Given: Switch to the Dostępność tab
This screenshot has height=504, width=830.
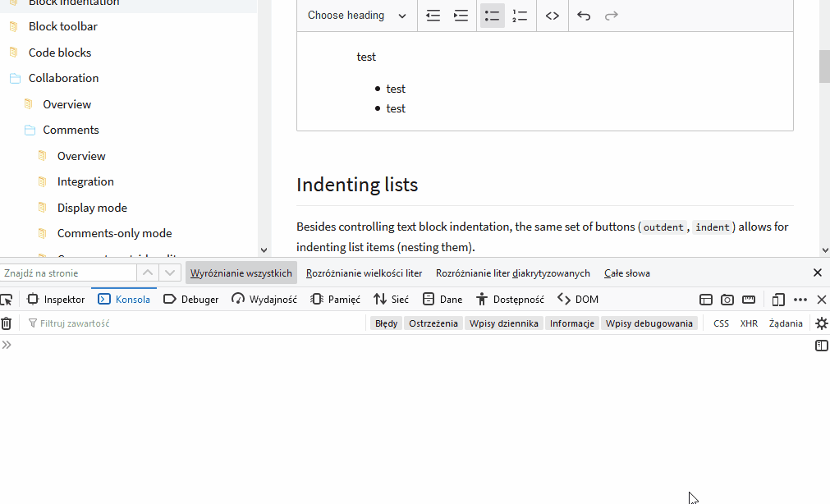Looking at the screenshot, I should (x=510, y=300).
